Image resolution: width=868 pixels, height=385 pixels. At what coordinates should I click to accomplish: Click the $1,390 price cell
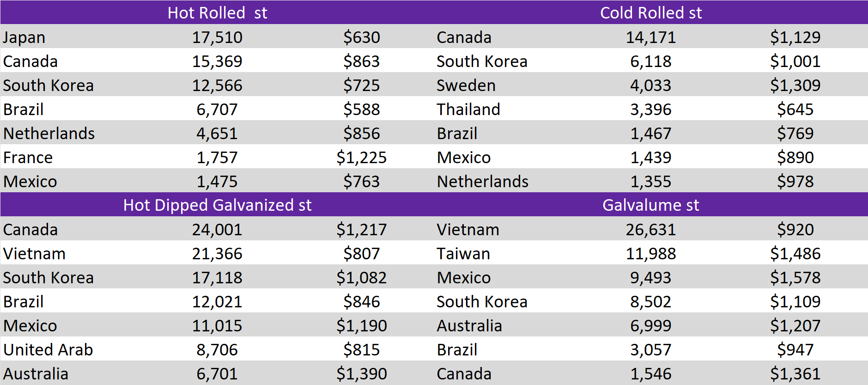361,374
